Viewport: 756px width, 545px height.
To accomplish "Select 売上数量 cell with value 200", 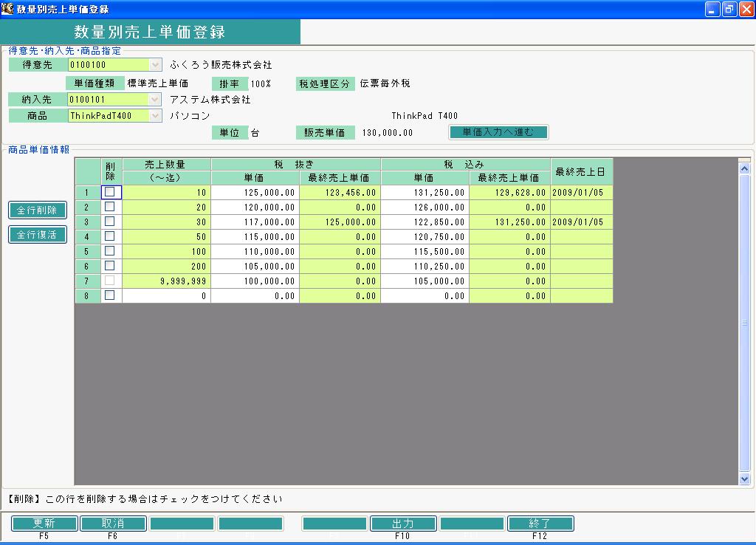I will [166, 267].
